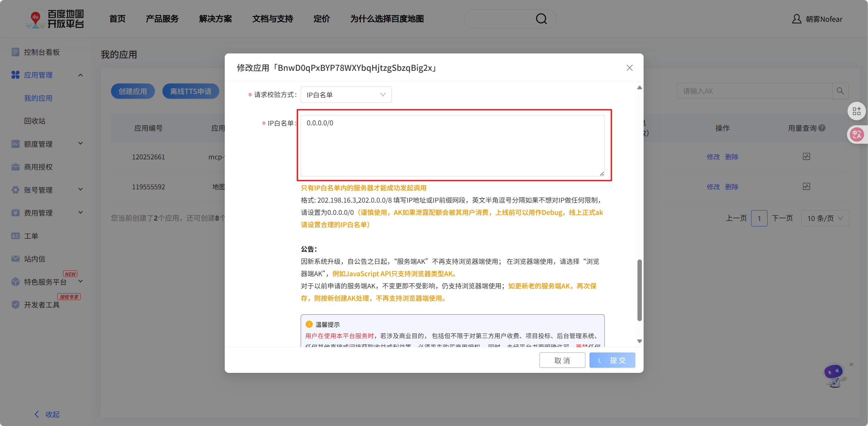Open usage chart icon for app 120252661
868x426 pixels.
[806, 157]
